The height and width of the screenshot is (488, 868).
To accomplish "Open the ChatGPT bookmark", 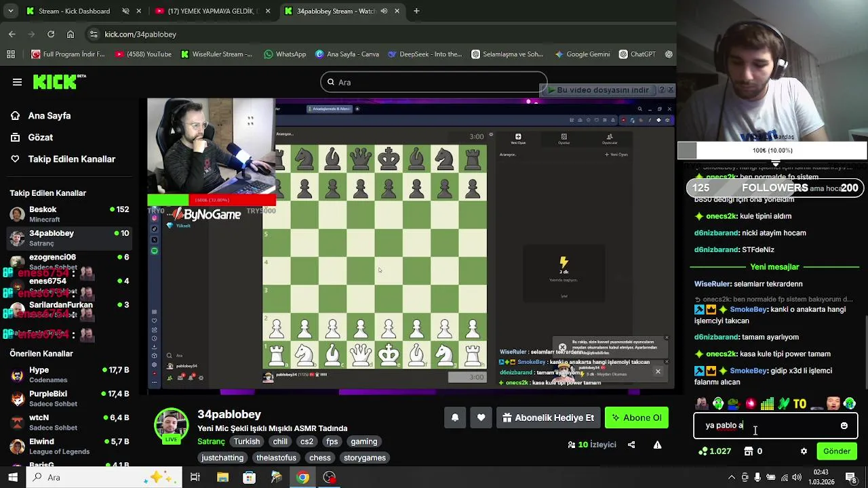I will click(636, 54).
